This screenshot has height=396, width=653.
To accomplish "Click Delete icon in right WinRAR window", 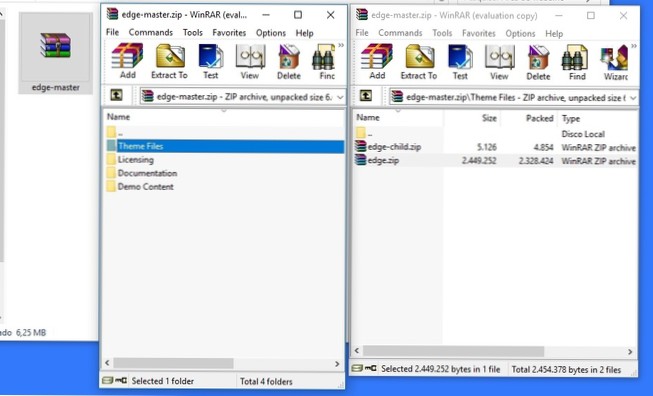I will [538, 61].
